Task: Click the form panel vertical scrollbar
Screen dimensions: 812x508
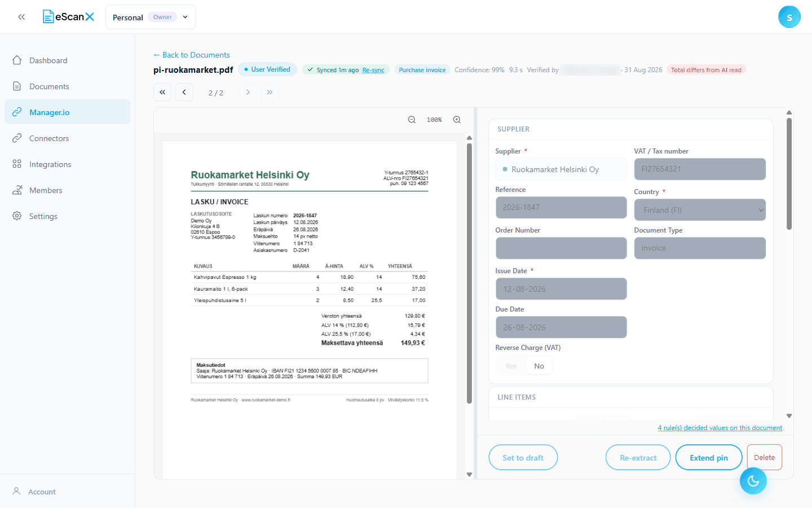Action: (x=789, y=173)
